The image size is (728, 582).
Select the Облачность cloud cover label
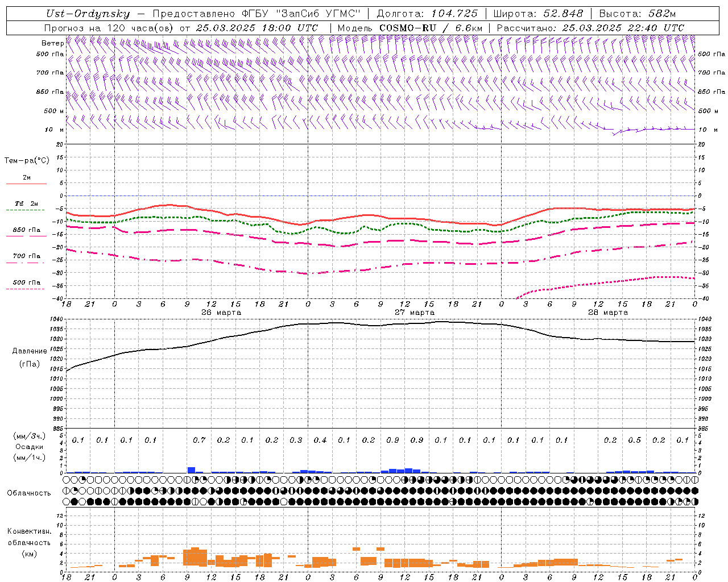[29, 493]
